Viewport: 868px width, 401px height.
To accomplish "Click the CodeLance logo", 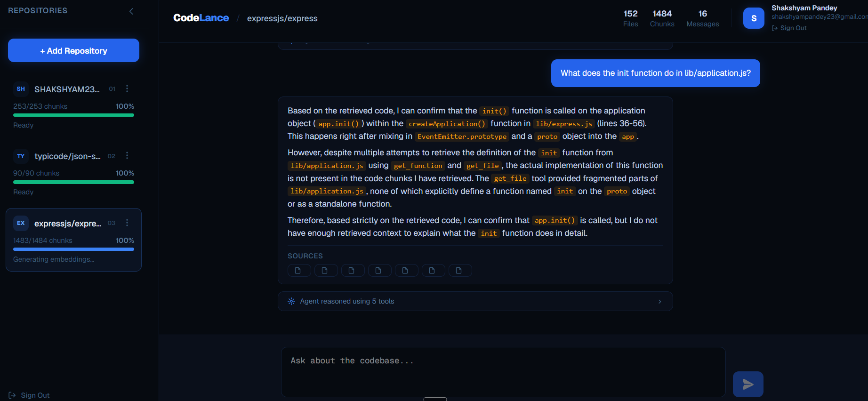I will tap(201, 18).
